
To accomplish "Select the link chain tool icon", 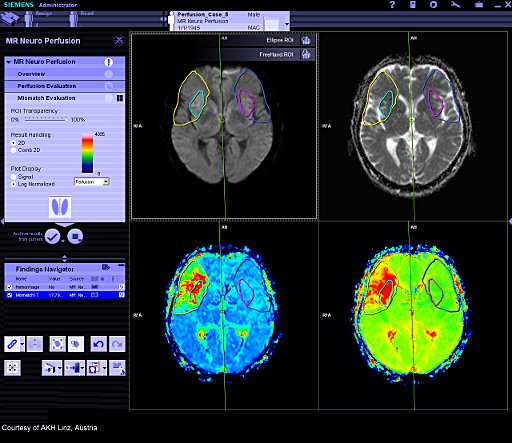I will pos(12,344).
